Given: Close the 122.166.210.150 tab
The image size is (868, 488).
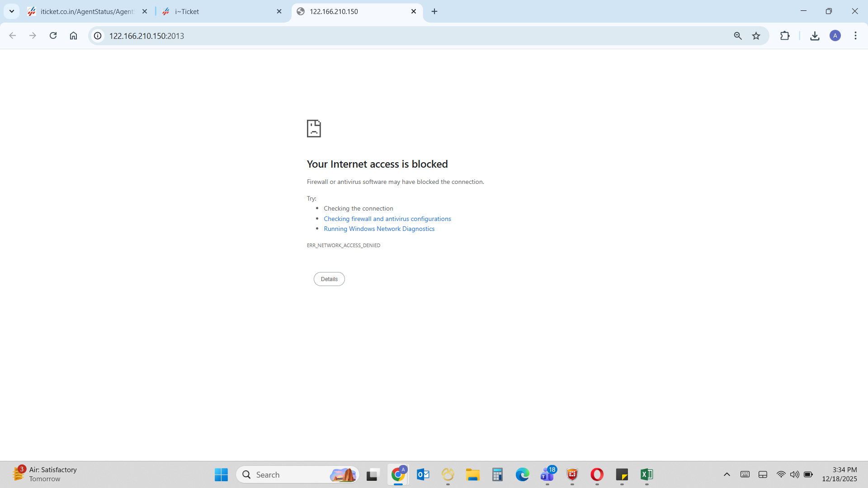Looking at the screenshot, I should click(x=413, y=11).
